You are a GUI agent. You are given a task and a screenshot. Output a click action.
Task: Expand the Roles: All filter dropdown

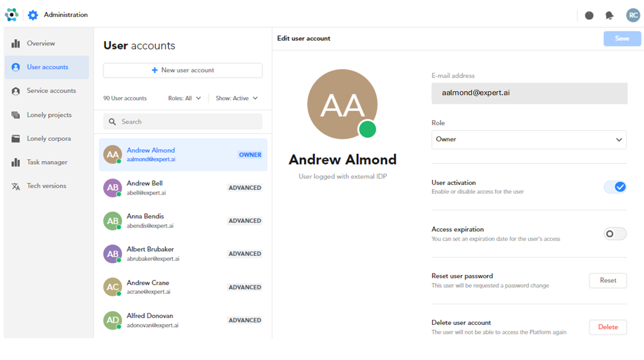pos(185,98)
